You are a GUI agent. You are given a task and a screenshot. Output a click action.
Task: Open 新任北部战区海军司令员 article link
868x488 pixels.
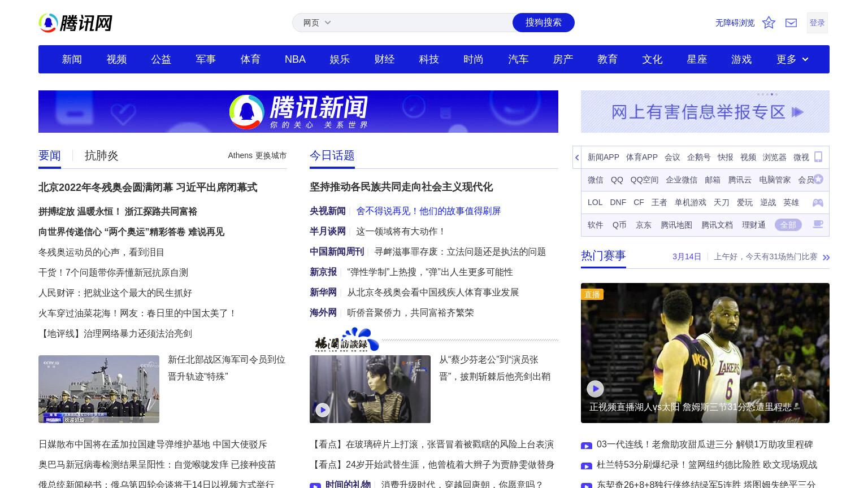tap(227, 368)
